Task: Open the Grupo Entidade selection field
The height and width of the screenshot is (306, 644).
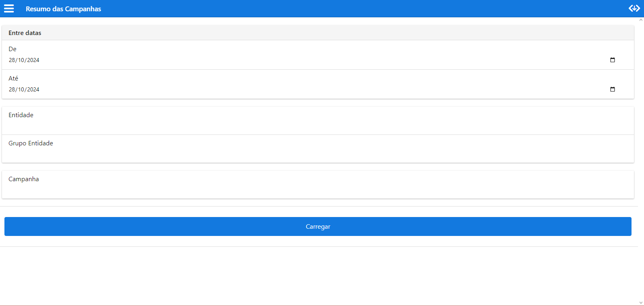Action: (318, 149)
